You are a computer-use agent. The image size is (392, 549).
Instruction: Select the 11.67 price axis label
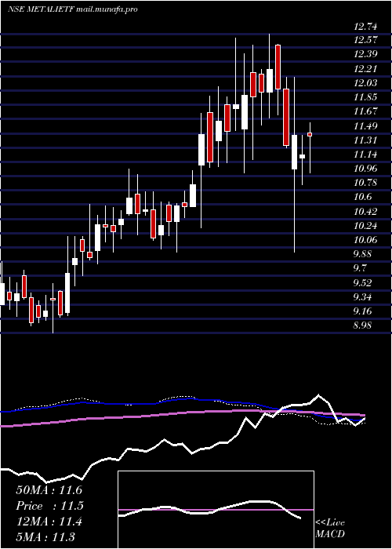pyautogui.click(x=365, y=111)
